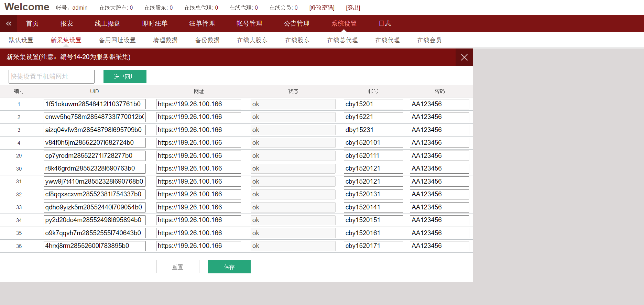Close the 新采集设置 panel with X
The image size is (644, 305).
coord(464,57)
